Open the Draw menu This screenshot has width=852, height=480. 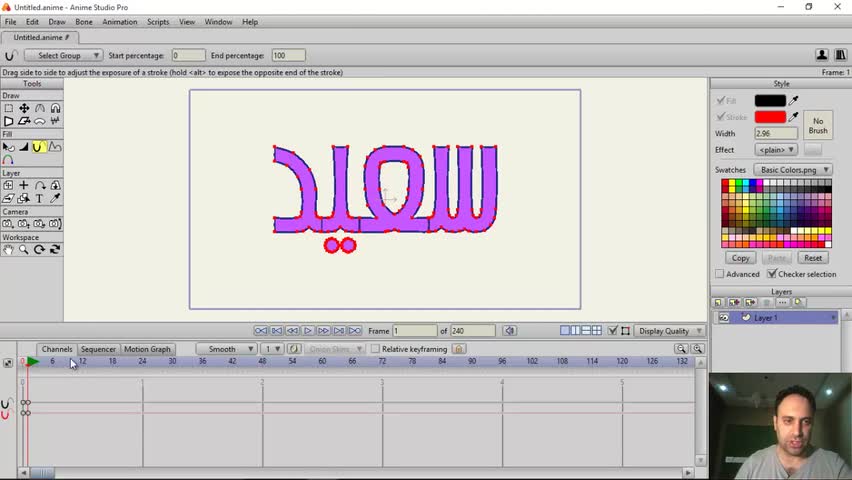click(57, 22)
